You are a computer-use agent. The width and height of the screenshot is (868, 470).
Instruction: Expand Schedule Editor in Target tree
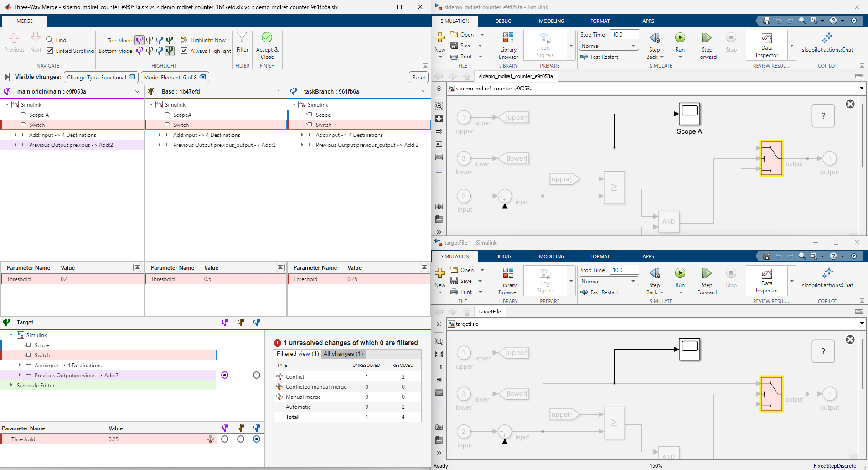pos(11,386)
